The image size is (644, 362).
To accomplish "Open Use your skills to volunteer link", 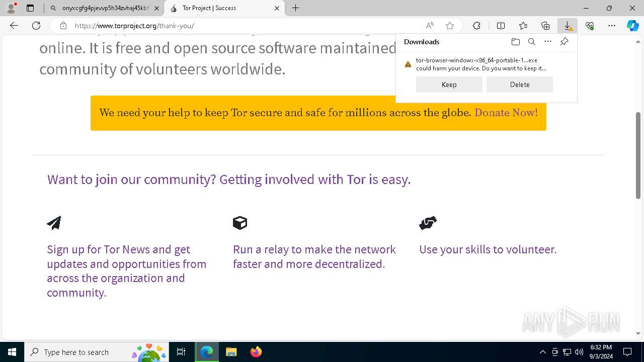I will pyautogui.click(x=488, y=249).
